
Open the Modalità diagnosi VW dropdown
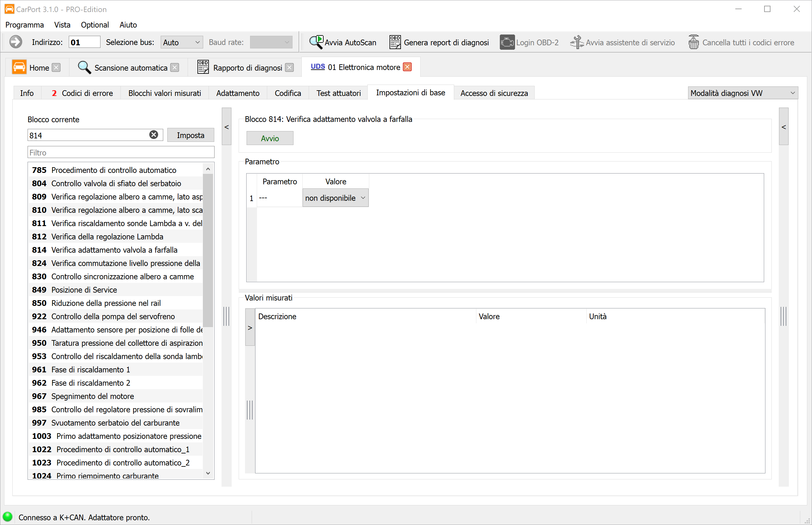pos(743,93)
